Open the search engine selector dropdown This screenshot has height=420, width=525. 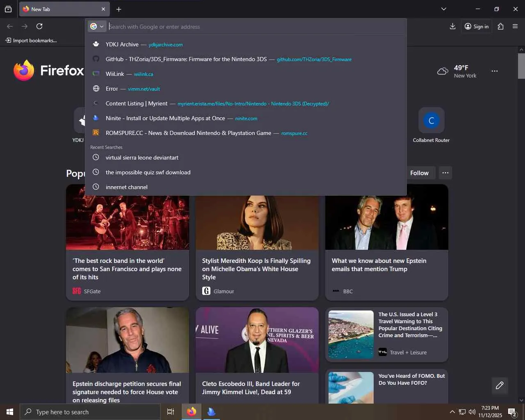[97, 26]
